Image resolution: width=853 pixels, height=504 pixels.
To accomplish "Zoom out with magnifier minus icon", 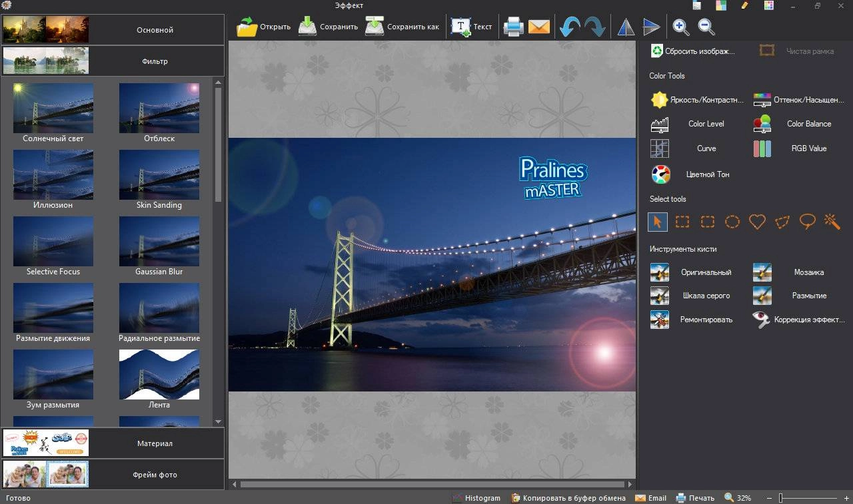I will (706, 27).
